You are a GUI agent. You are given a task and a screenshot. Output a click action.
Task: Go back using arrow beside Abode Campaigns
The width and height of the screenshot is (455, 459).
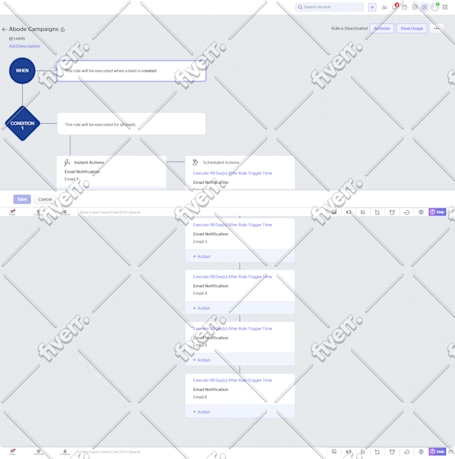click(x=4, y=29)
